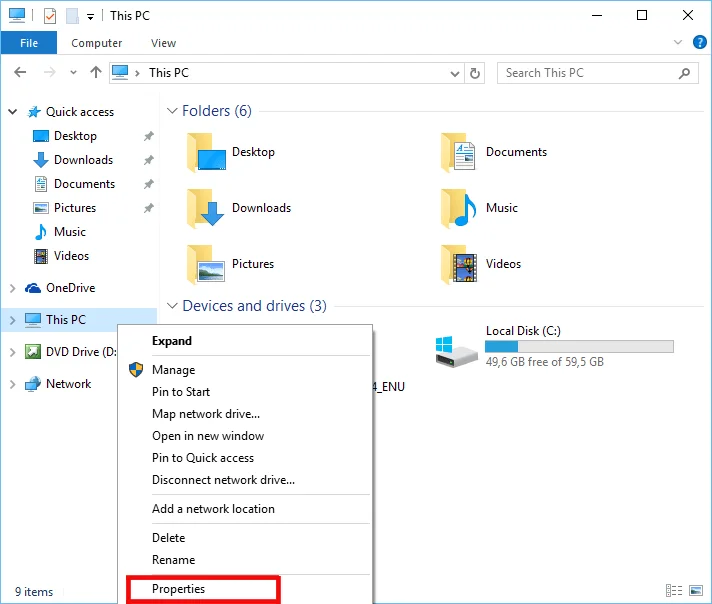712x604 pixels.
Task: Select Pictures in Quick access
Action: pyautogui.click(x=75, y=208)
